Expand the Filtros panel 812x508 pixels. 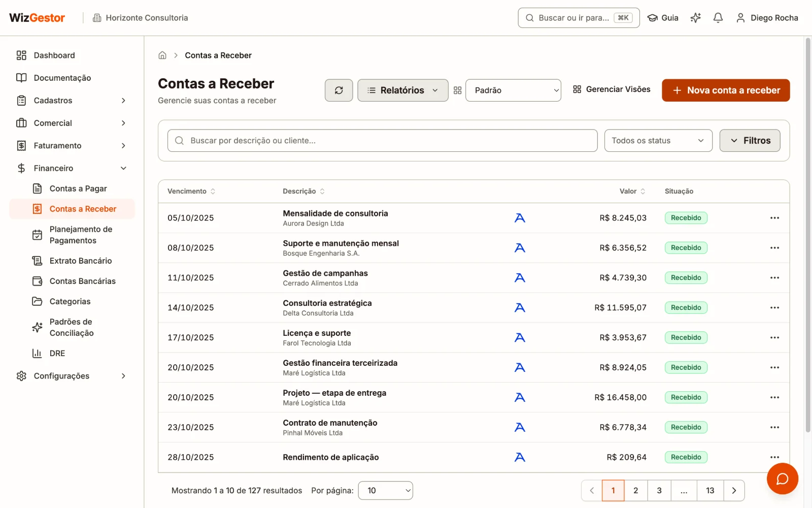point(750,141)
